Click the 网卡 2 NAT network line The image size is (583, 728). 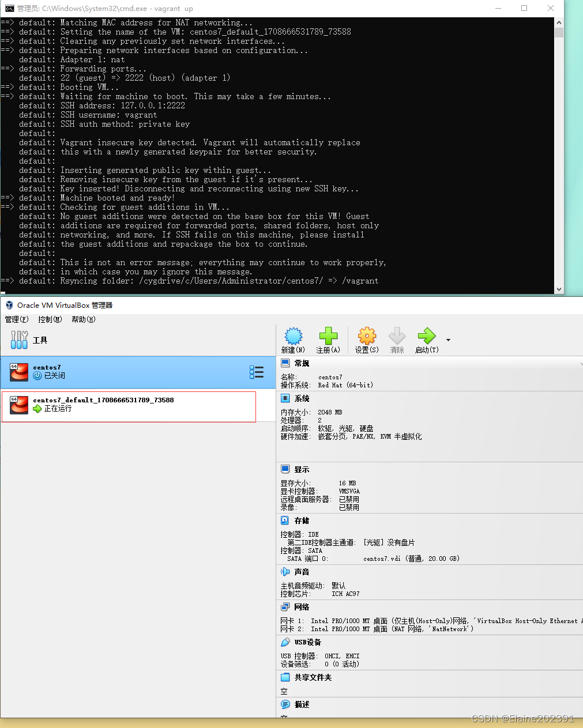click(377, 629)
